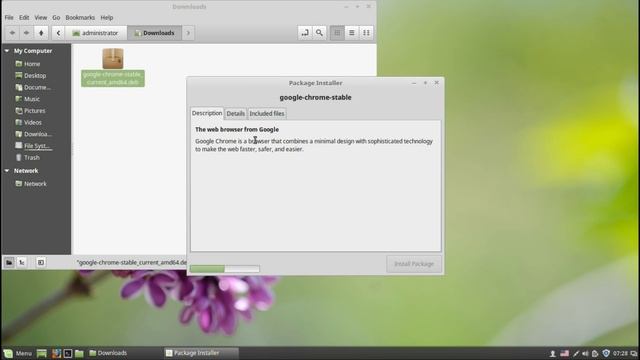Toggle the location entry button in the toolbar
This screenshot has width=640, height=360.
tap(304, 33)
